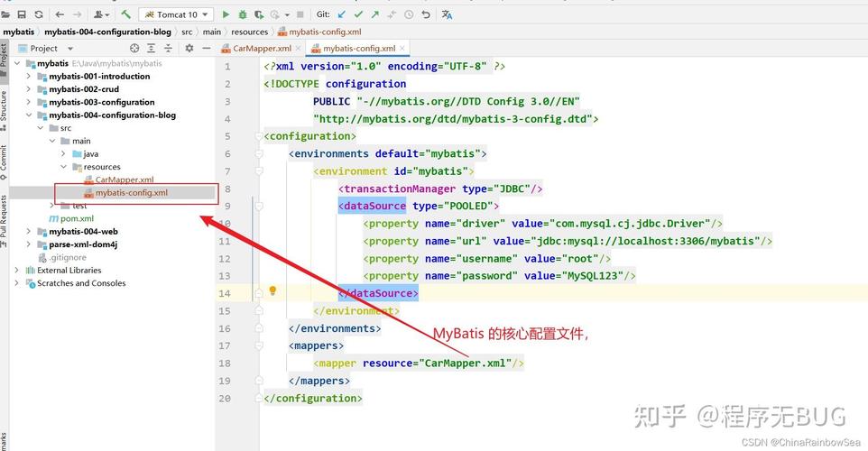Select 'mybatis-config.xml' in breadcrumb bar
868x451 pixels.
(319, 32)
